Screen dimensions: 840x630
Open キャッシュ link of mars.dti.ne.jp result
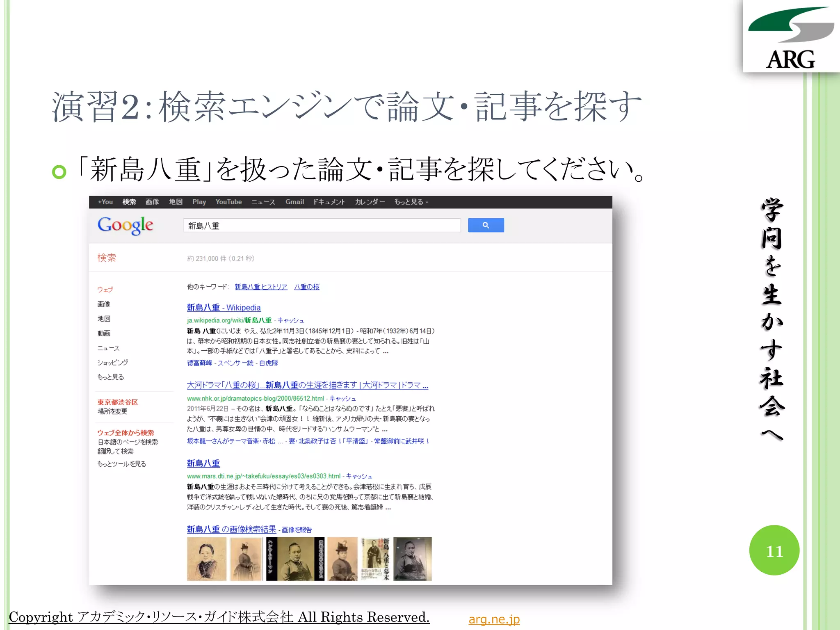point(359,476)
